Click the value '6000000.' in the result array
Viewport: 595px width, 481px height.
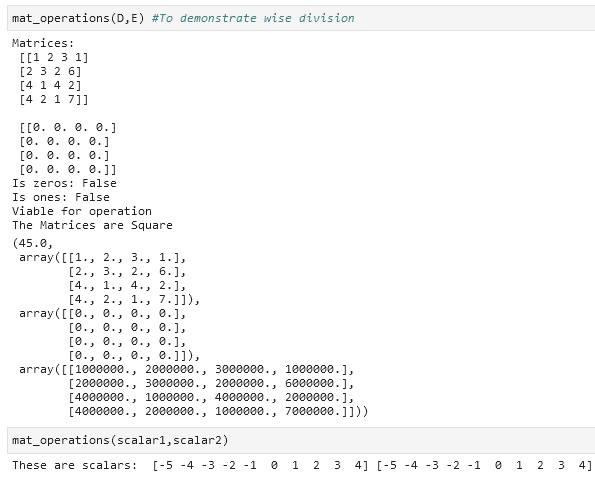(315, 384)
